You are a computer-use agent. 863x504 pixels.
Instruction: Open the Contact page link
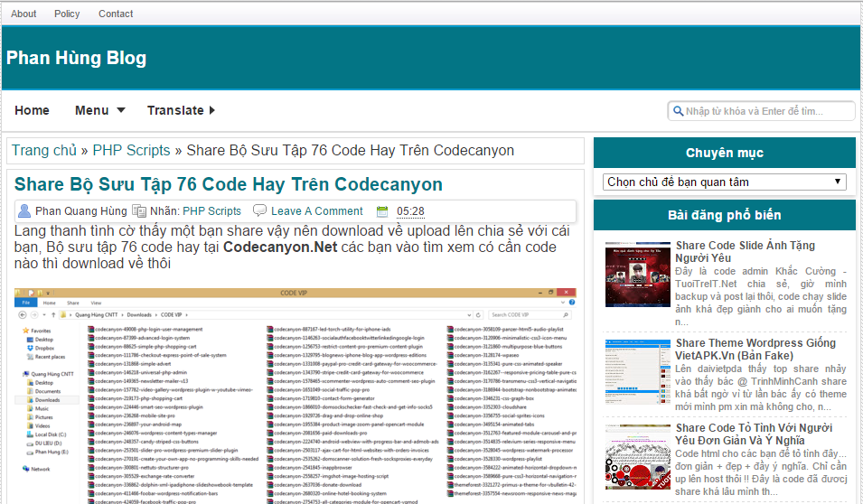[116, 14]
